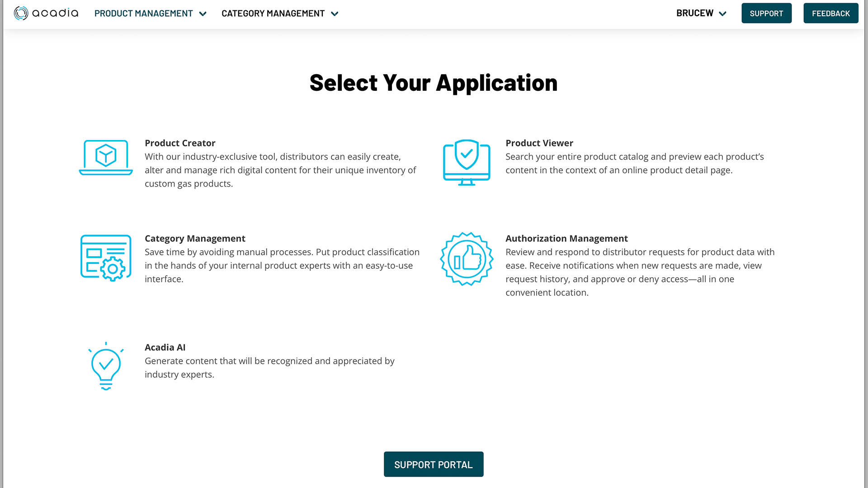The width and height of the screenshot is (868, 488).
Task: Open the Product Viewer monitor shield icon
Action: click(467, 163)
